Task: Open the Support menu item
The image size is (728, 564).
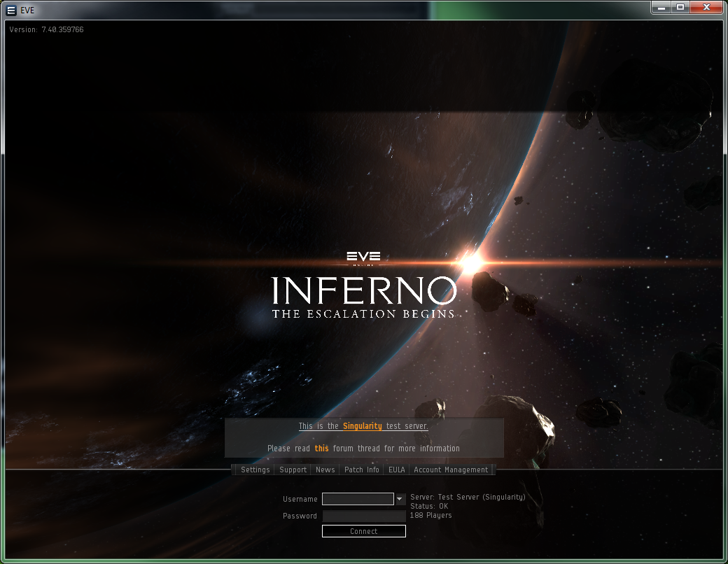Action: [x=293, y=470]
